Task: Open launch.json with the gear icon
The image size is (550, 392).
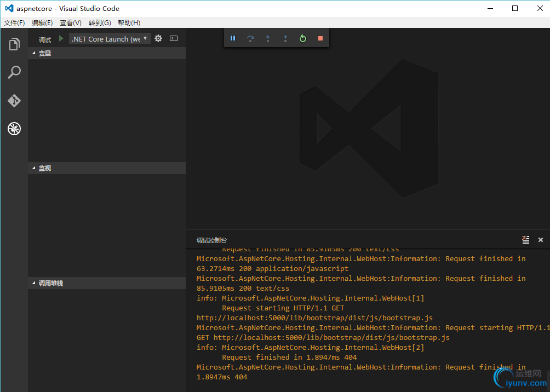Action: tap(158, 38)
